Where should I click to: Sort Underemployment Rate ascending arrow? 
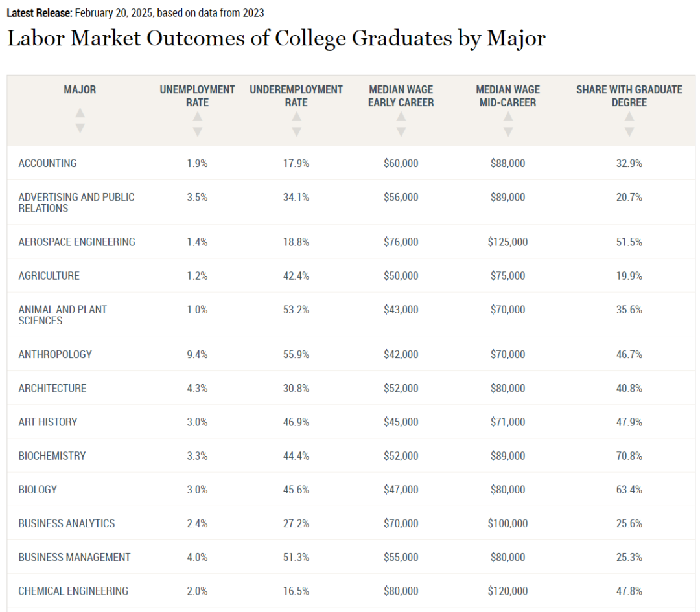click(x=296, y=117)
